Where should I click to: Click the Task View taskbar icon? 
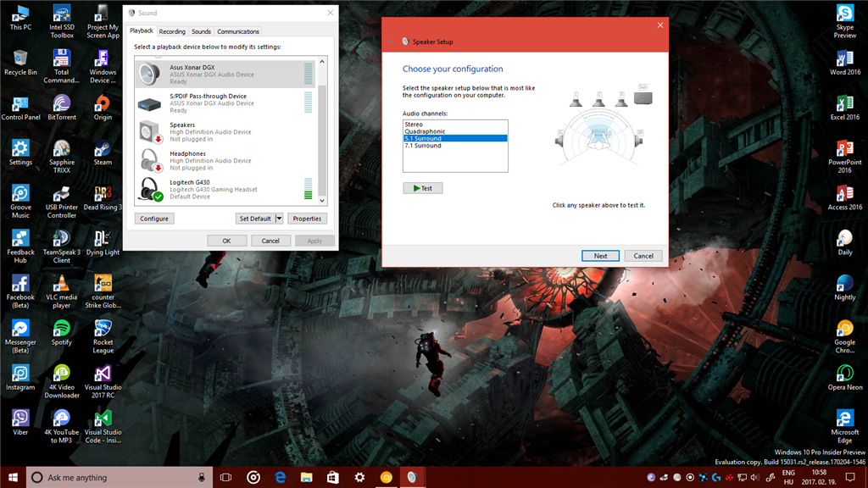[225, 477]
